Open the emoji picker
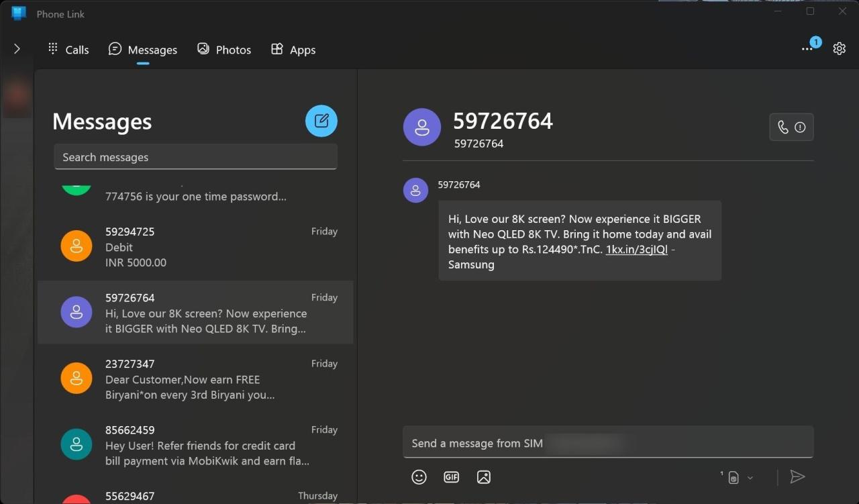 [419, 477]
